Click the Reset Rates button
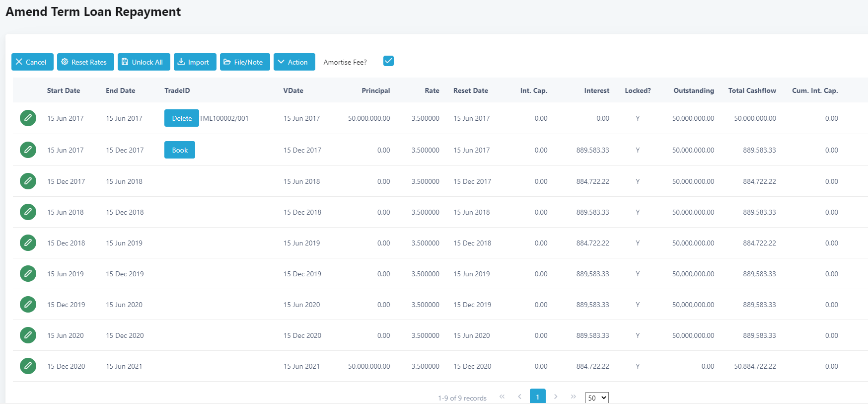Image resolution: width=868 pixels, height=404 pixels. coord(85,62)
